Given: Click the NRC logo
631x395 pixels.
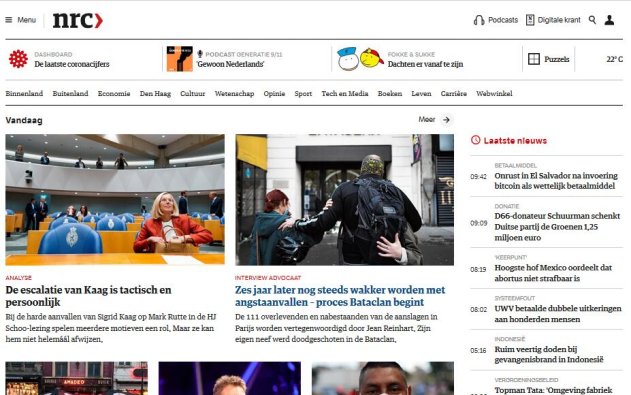Looking at the screenshot, I should point(78,20).
